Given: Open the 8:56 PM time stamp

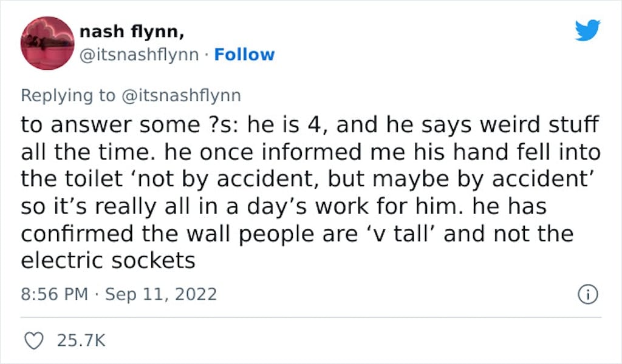Looking at the screenshot, I should coord(54,294).
